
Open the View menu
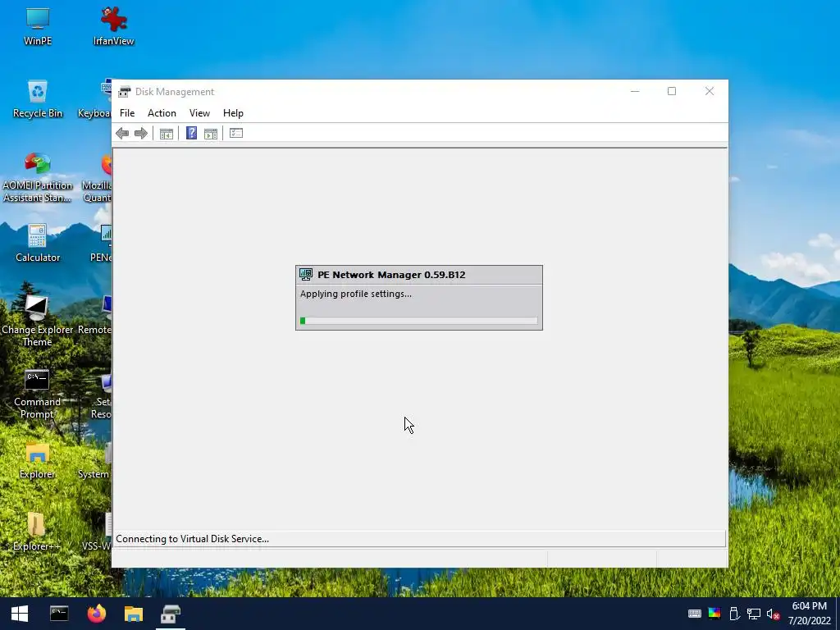(x=199, y=113)
